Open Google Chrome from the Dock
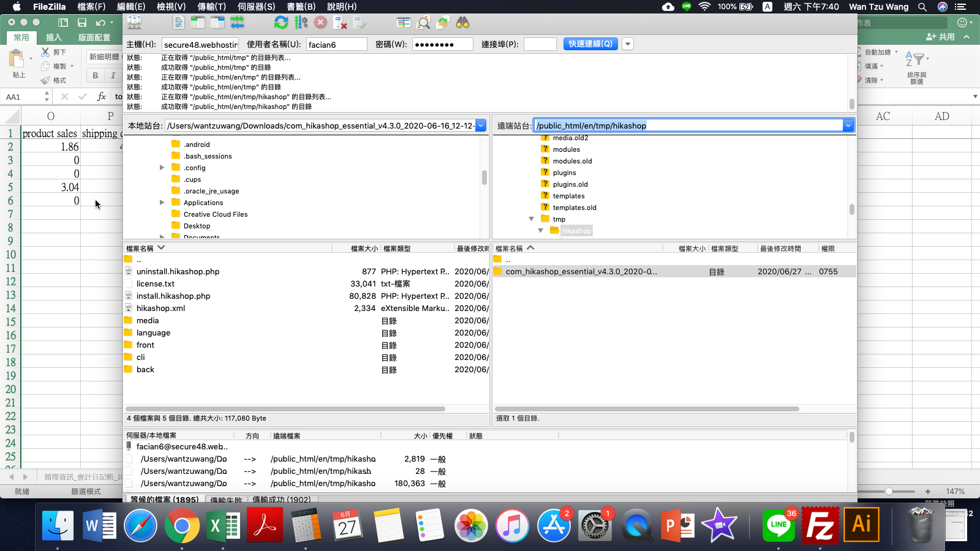980x551 pixels. pyautogui.click(x=182, y=525)
